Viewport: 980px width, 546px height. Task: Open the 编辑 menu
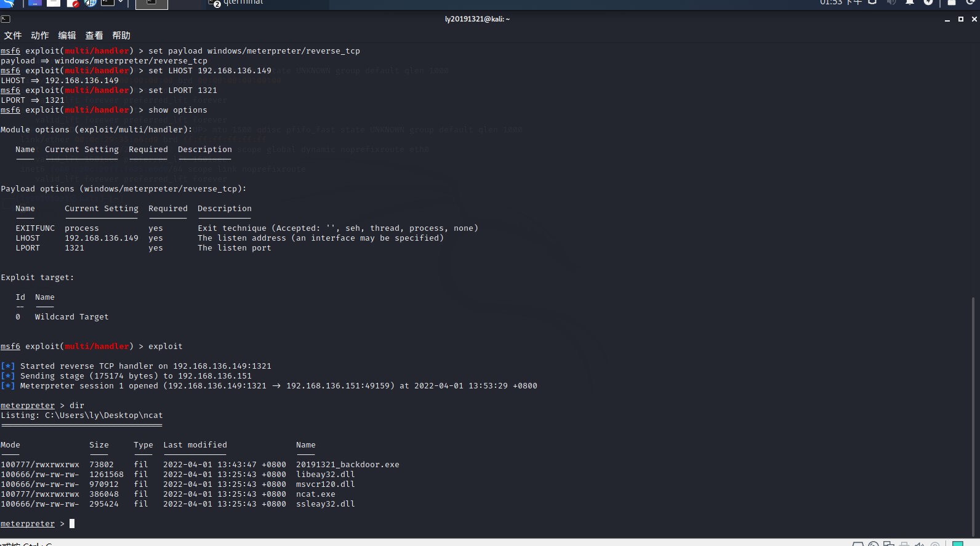point(67,36)
